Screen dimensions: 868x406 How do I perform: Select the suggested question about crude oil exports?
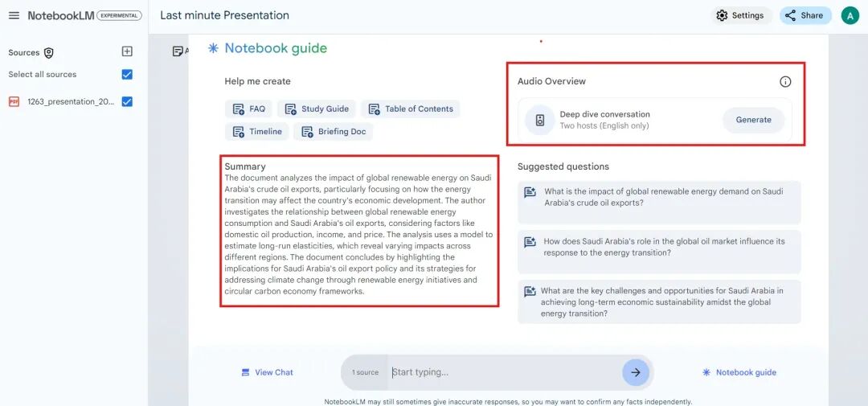659,197
